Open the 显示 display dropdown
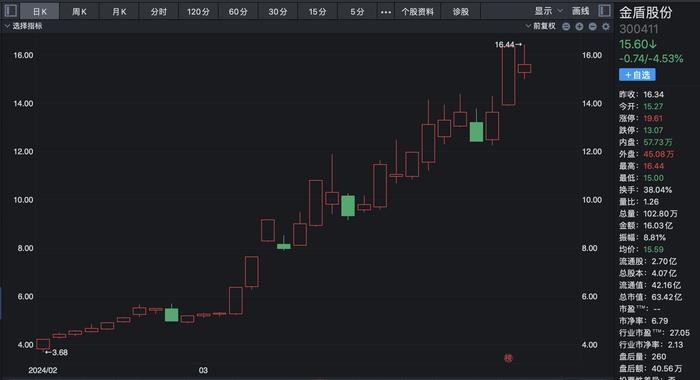The image size is (700, 380). (x=549, y=11)
